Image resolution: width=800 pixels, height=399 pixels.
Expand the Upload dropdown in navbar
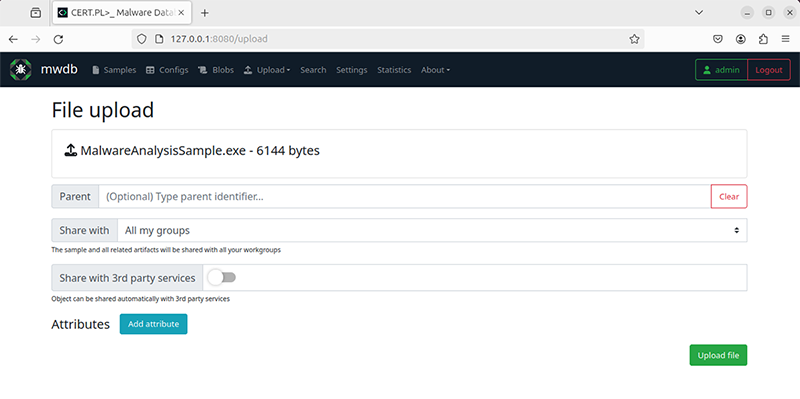[x=267, y=70]
